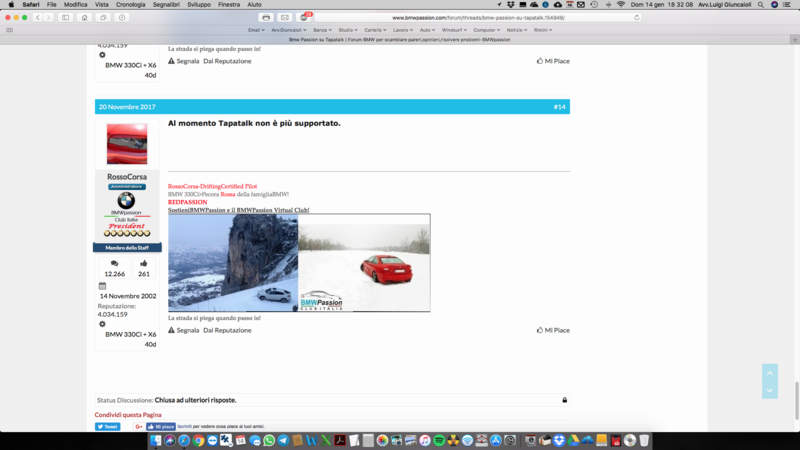This screenshot has width=800, height=450.
Task: Launch Google Chrome from the Dock
Action: 198,440
